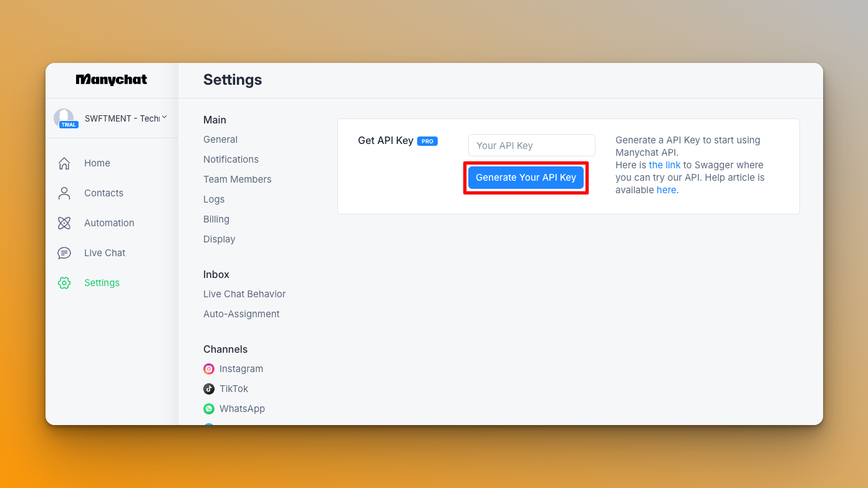
Task: Click Generate Your API Key button
Action: pyautogui.click(x=526, y=178)
